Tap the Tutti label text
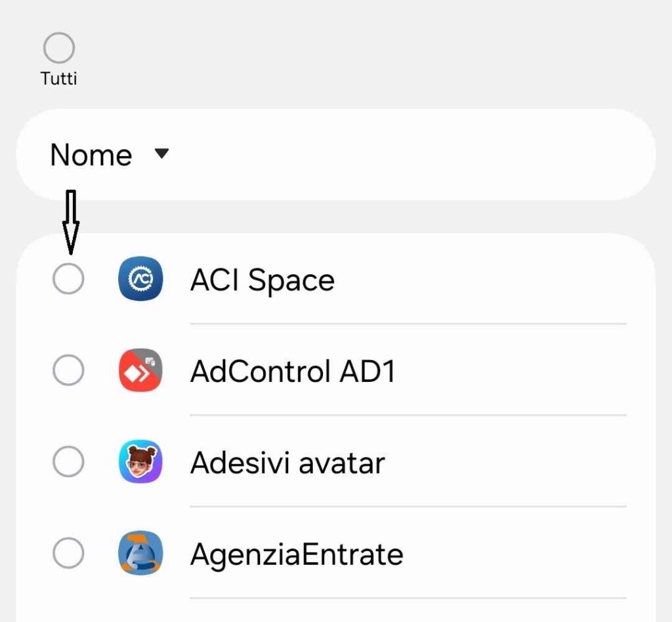The width and height of the screenshot is (672, 622). (x=58, y=79)
